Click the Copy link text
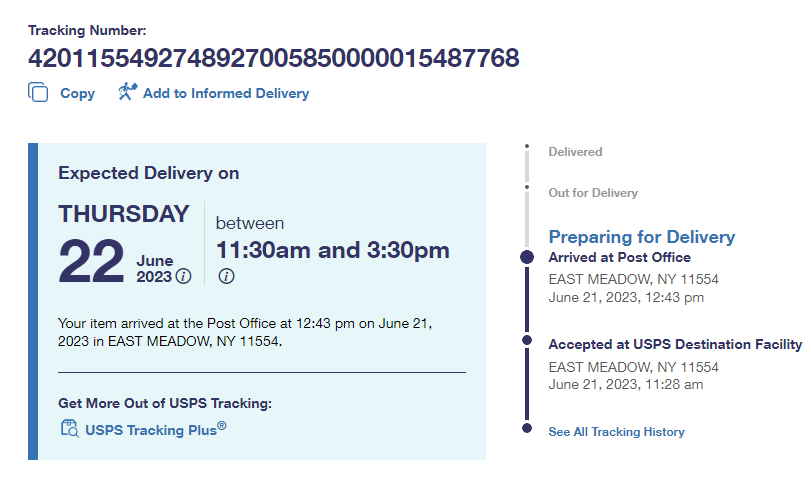This screenshot has height=482, width=811. coord(77,93)
